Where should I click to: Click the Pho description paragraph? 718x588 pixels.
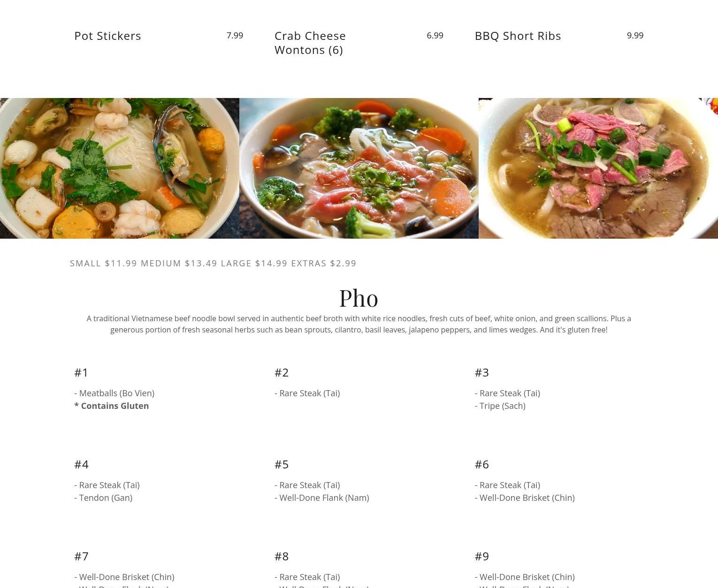pos(359,324)
